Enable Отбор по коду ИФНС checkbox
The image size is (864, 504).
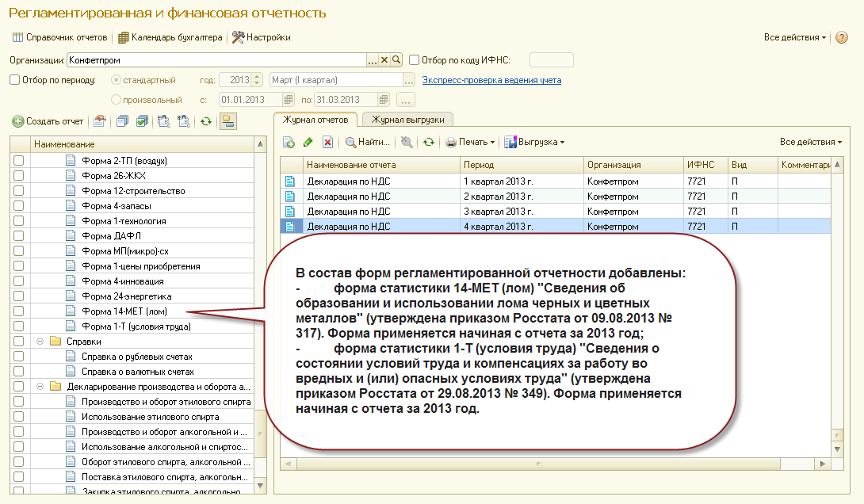point(414,59)
